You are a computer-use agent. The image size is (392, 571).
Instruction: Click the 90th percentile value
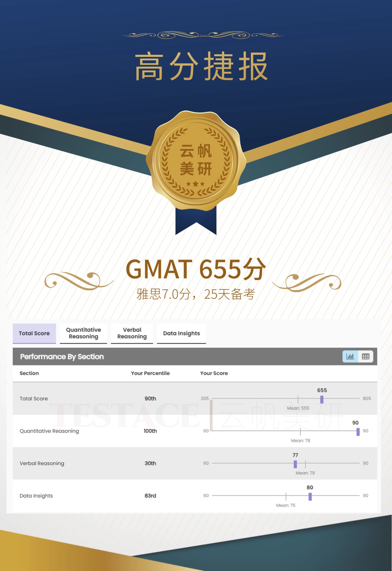(150, 399)
